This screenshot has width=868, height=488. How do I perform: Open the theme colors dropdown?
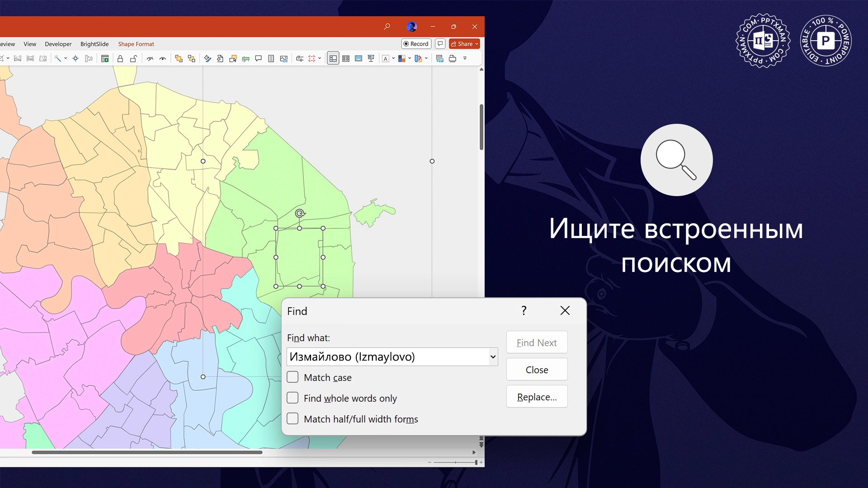(x=409, y=58)
